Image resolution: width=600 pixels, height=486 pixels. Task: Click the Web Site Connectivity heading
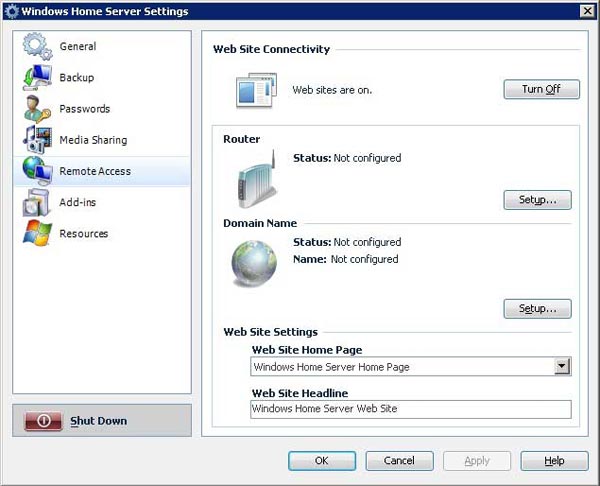(271, 49)
